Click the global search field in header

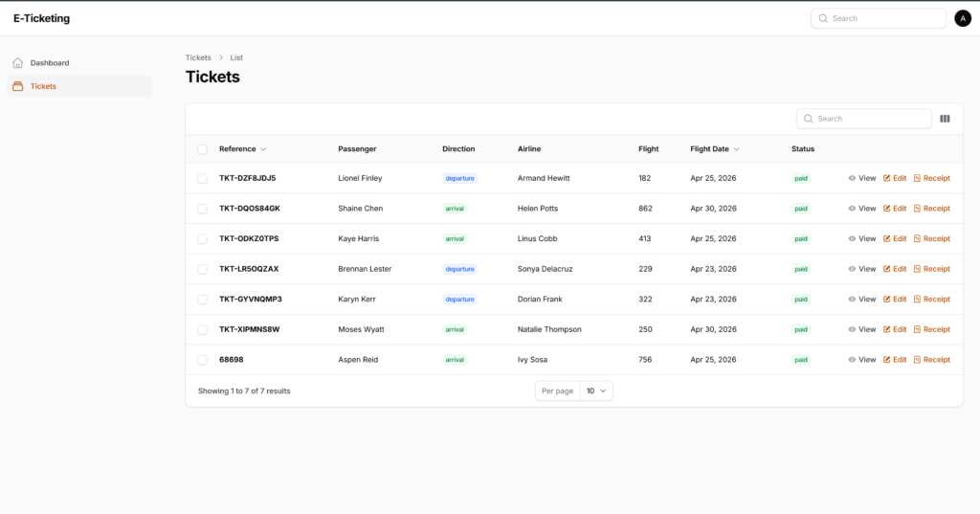pyautogui.click(x=879, y=19)
